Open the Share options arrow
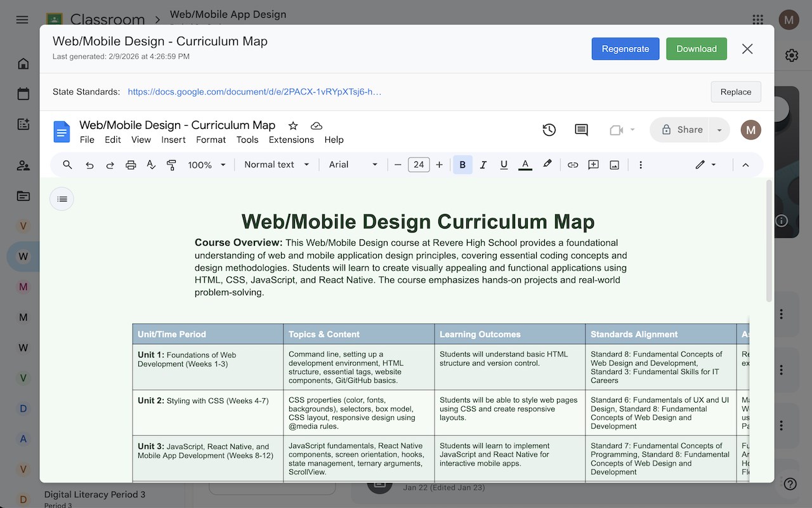 [719, 130]
